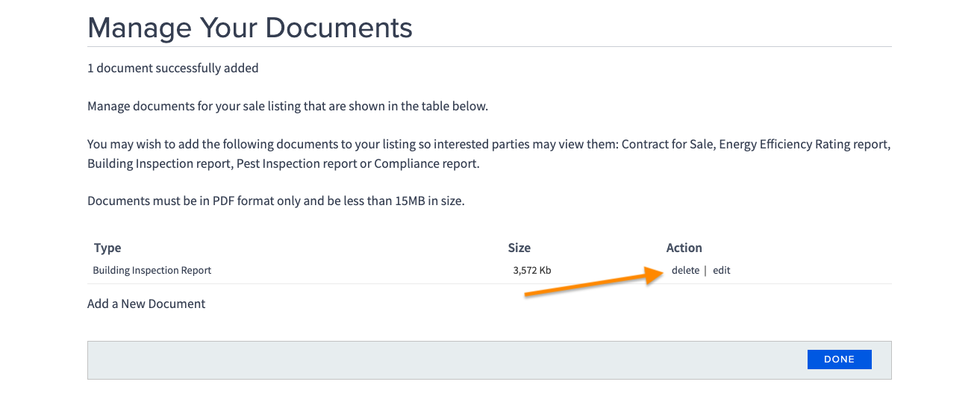Delete the Building Inspection Report document

click(x=685, y=270)
